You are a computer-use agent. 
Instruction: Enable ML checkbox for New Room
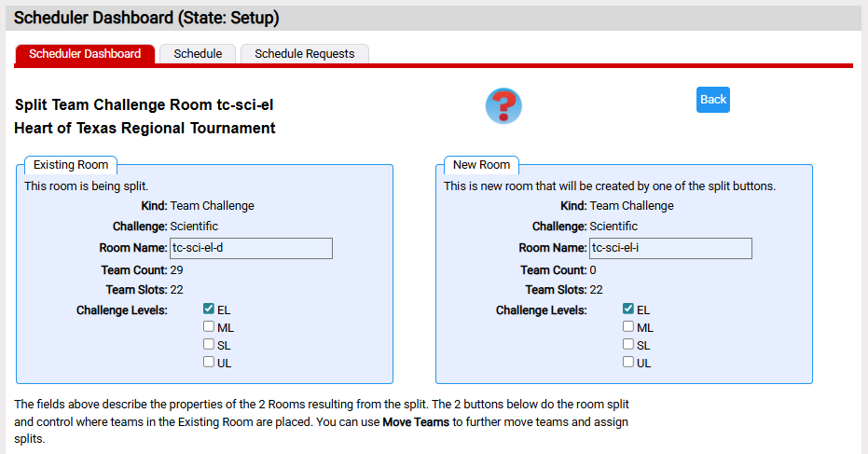[628, 326]
